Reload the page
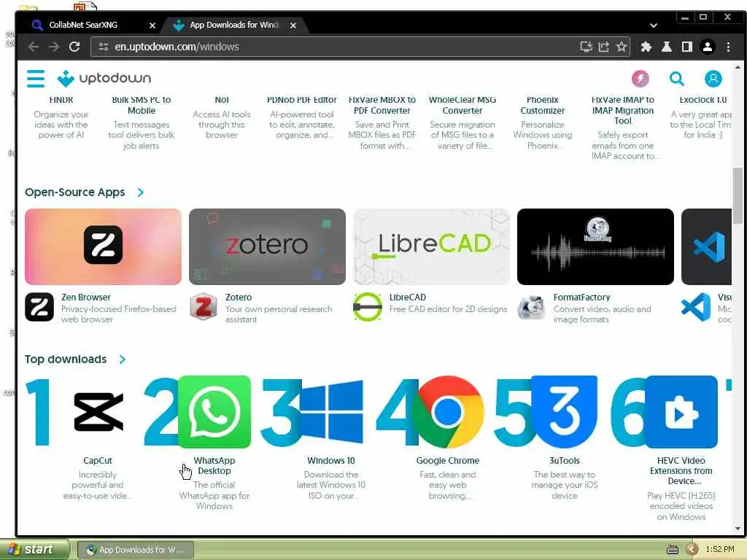The image size is (747, 560). click(74, 47)
